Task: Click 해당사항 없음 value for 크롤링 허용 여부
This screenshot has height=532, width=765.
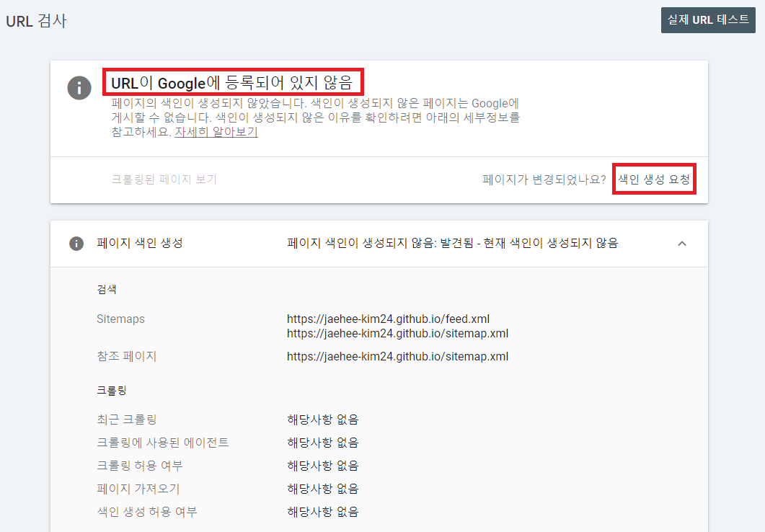Action: point(322,466)
